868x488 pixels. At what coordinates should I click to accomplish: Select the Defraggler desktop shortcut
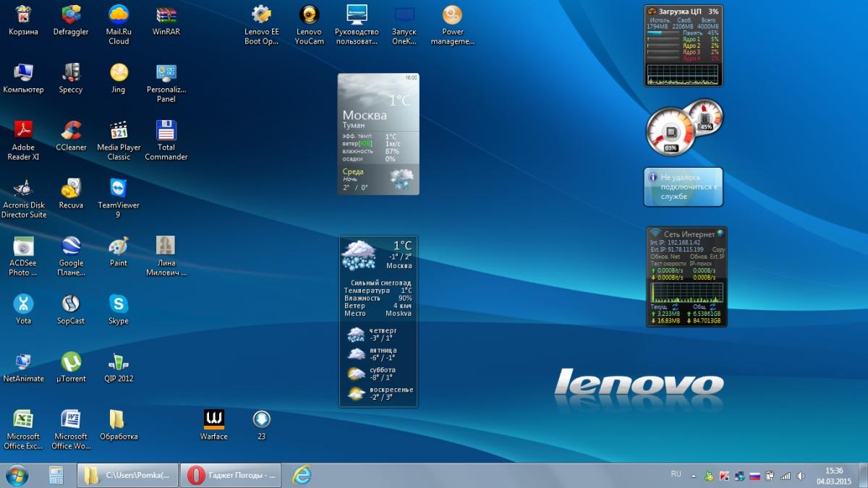[x=71, y=16]
